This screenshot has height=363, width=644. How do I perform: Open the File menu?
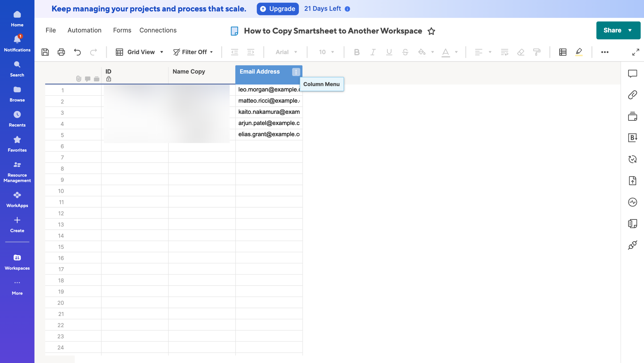pos(51,30)
